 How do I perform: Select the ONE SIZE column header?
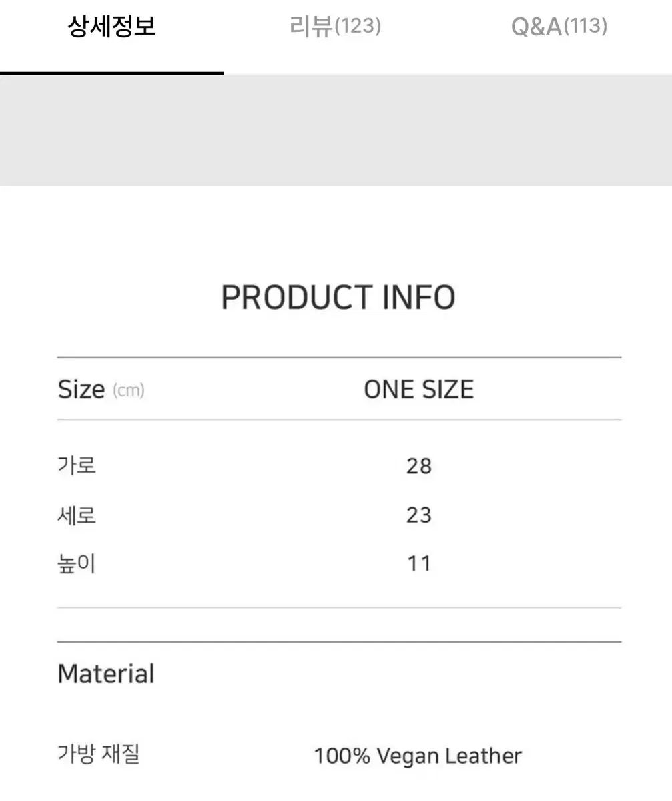click(x=418, y=389)
